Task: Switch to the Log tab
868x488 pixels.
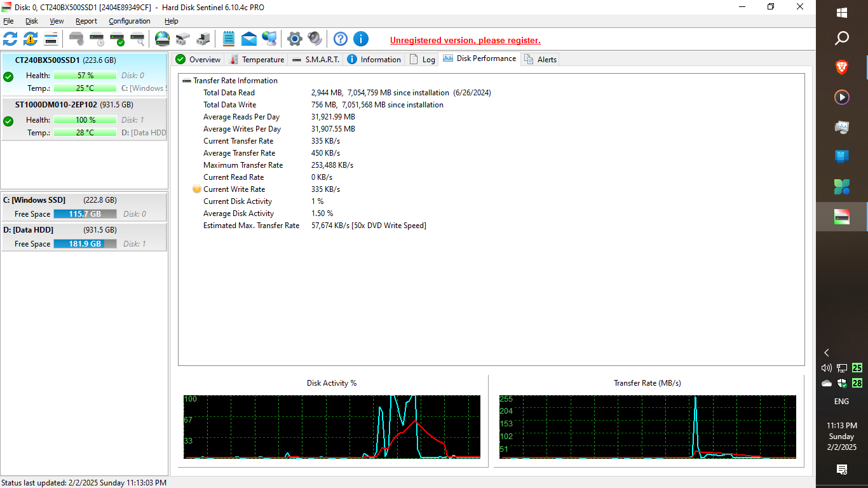Action: pos(422,59)
